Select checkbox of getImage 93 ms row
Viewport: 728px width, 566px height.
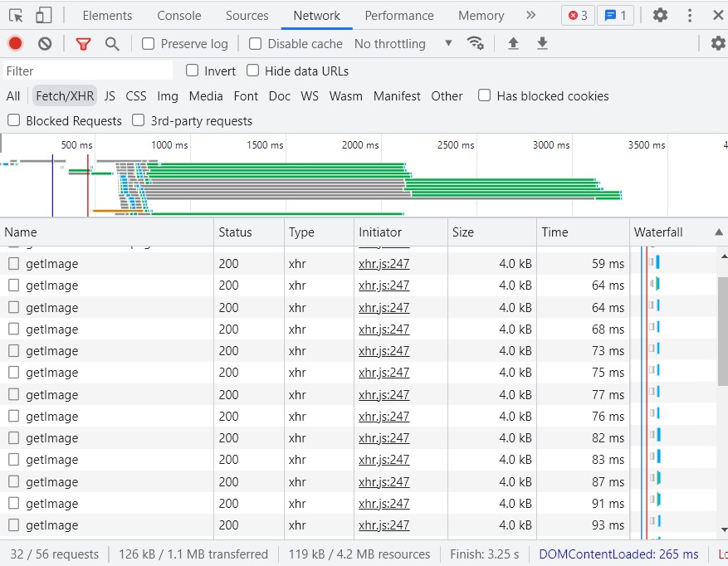click(14, 525)
